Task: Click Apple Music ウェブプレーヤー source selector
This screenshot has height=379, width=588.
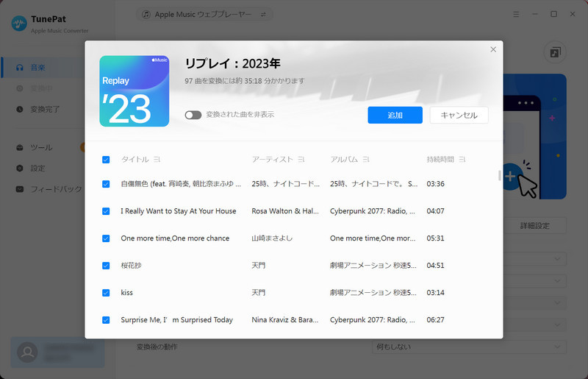Action: (x=204, y=14)
